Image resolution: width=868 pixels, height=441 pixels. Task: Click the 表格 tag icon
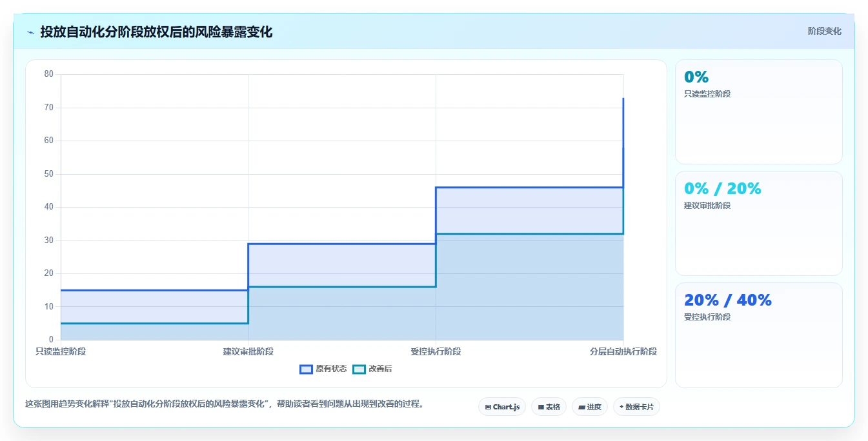541,407
